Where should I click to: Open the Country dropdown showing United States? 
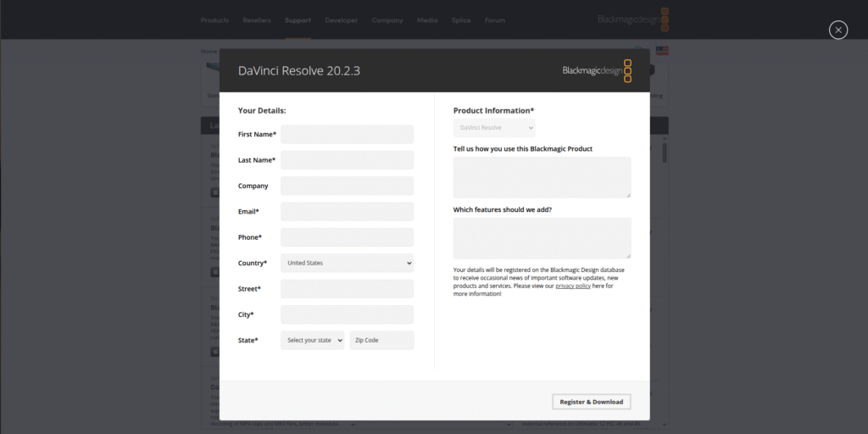pyautogui.click(x=347, y=263)
